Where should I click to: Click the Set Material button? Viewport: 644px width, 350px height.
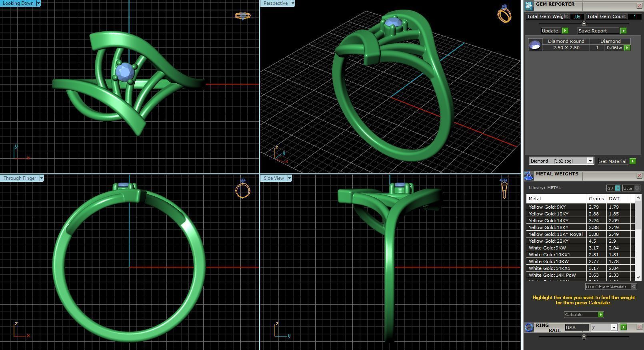[x=612, y=161]
